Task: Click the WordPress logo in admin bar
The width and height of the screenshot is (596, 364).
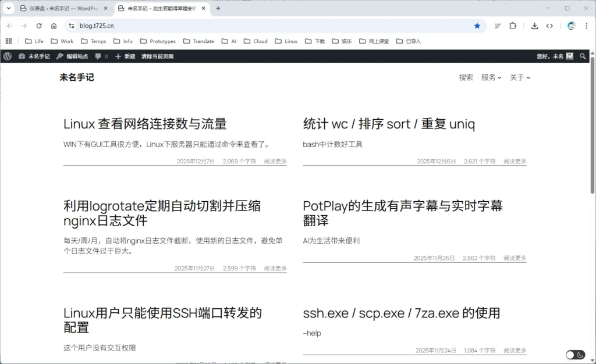Action: [x=7, y=56]
